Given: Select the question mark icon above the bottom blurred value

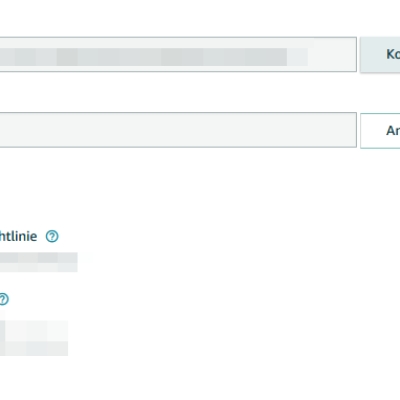Looking at the screenshot, I should tap(3, 299).
